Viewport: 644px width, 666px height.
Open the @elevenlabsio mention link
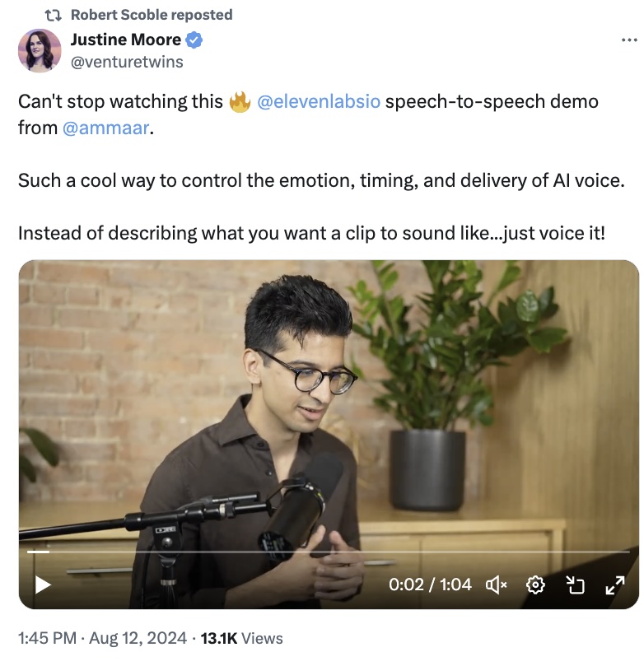pos(319,101)
